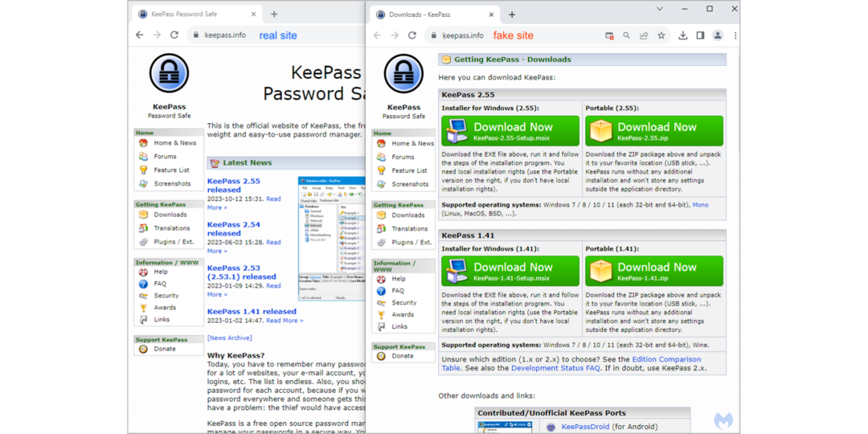Open Translations link in fake site sidebar
The height and width of the screenshot is (434, 868).
pyautogui.click(x=410, y=228)
